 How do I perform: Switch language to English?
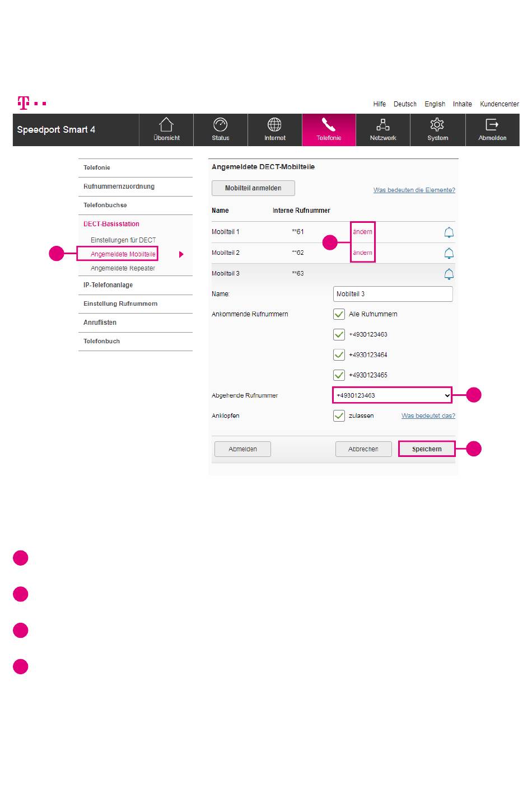click(x=435, y=104)
